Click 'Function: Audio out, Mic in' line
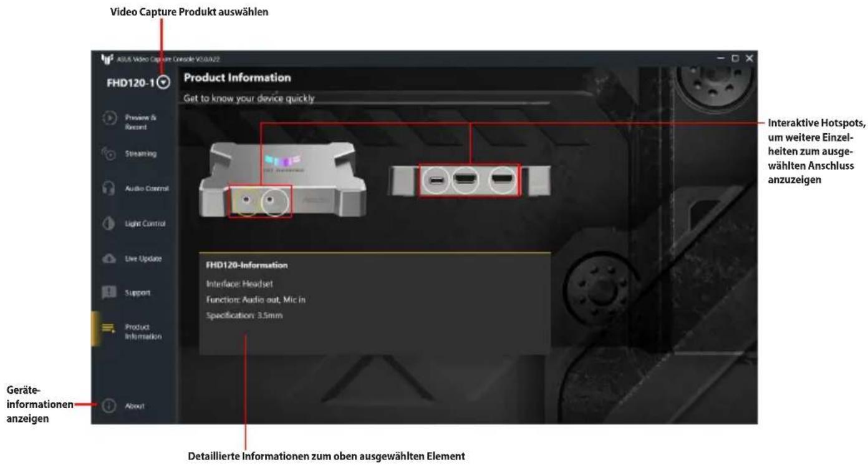This screenshot has height=465, width=868. [x=256, y=300]
